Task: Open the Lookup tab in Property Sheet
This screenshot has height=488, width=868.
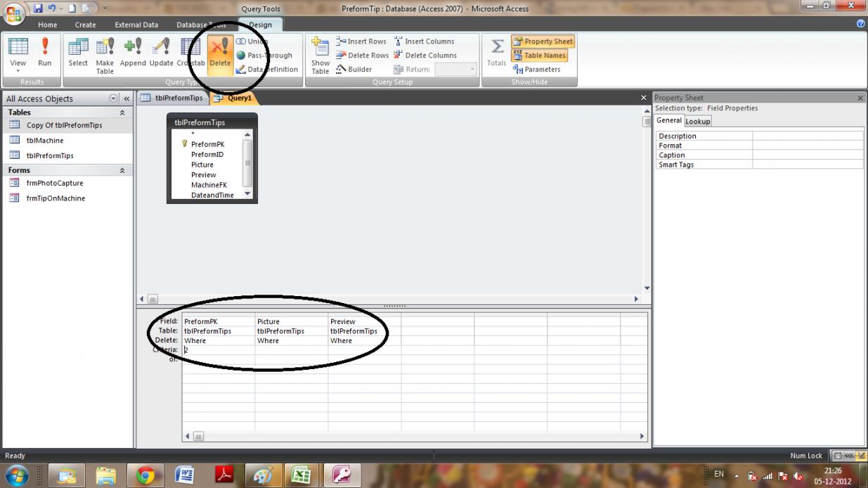Action: coord(698,121)
